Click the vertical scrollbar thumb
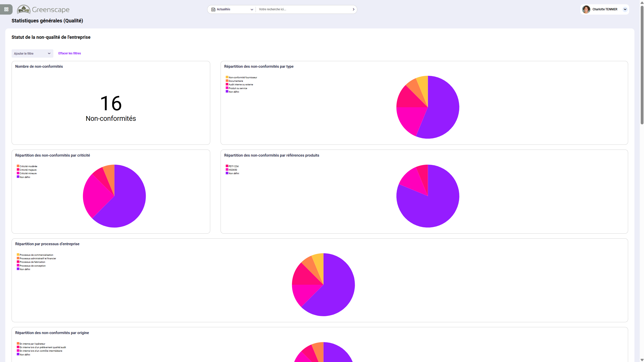Screen dimensions: 644x362 [642, 65]
